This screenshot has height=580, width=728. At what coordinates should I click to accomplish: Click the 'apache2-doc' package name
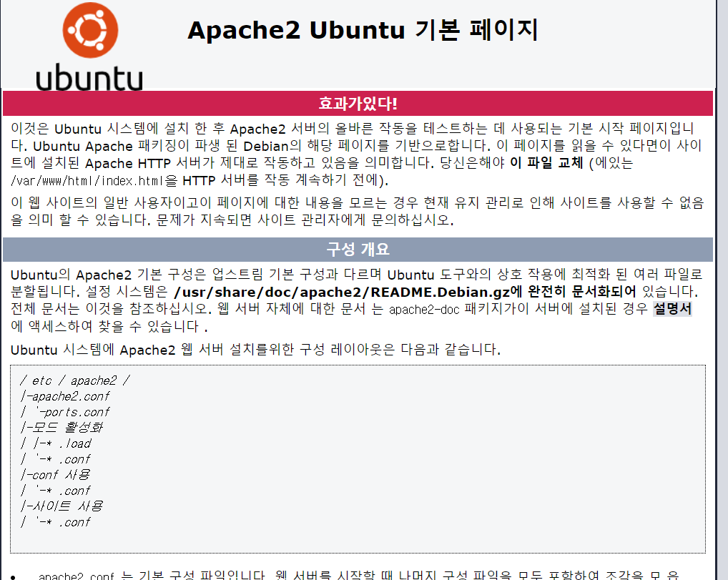[424, 310]
